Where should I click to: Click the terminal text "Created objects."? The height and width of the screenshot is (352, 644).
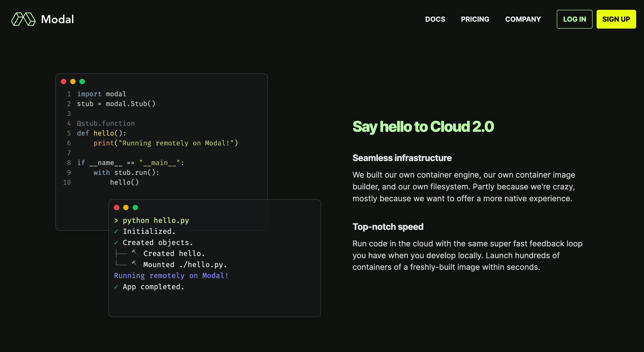coord(158,243)
